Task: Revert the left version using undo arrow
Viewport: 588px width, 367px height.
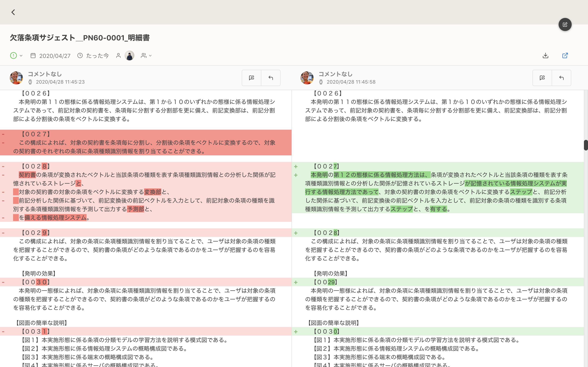Action: click(x=271, y=78)
